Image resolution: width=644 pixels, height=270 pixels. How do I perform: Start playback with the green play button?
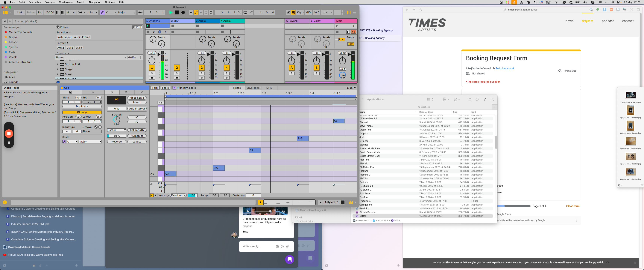coord(171,12)
